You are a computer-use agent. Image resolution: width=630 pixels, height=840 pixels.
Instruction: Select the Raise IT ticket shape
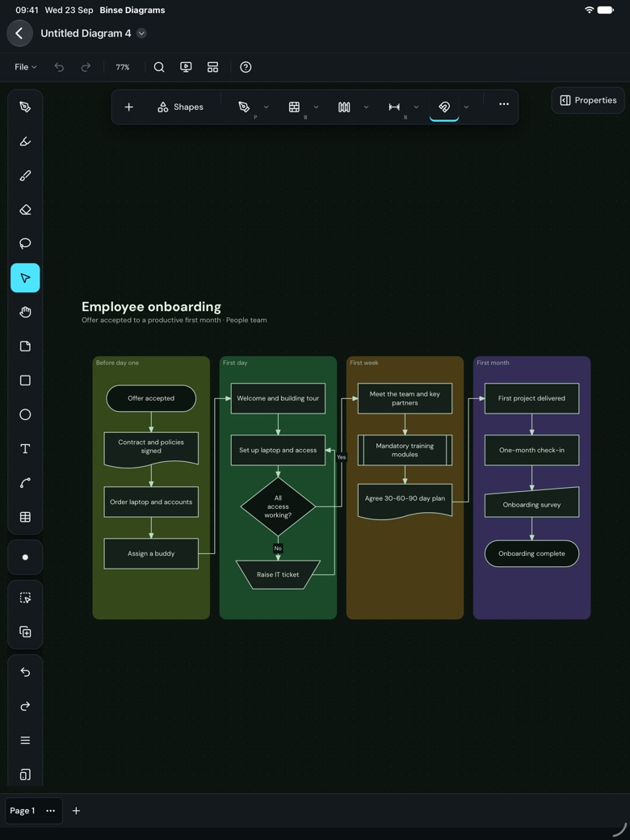click(x=278, y=574)
